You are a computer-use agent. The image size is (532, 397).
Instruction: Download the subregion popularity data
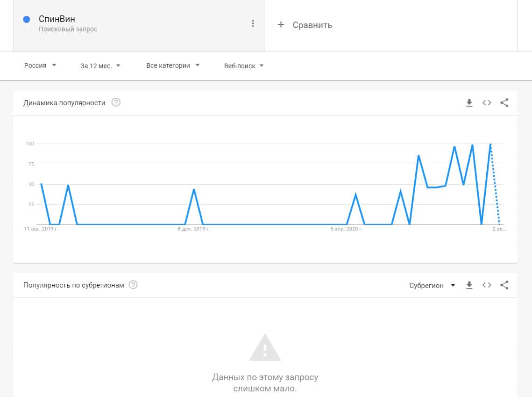pyautogui.click(x=469, y=285)
